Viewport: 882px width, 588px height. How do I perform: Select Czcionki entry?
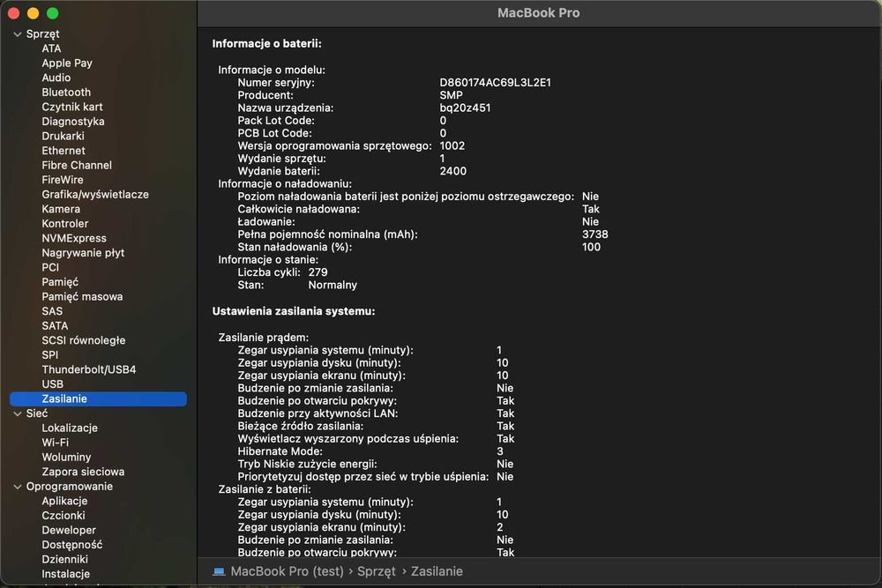pyautogui.click(x=64, y=516)
